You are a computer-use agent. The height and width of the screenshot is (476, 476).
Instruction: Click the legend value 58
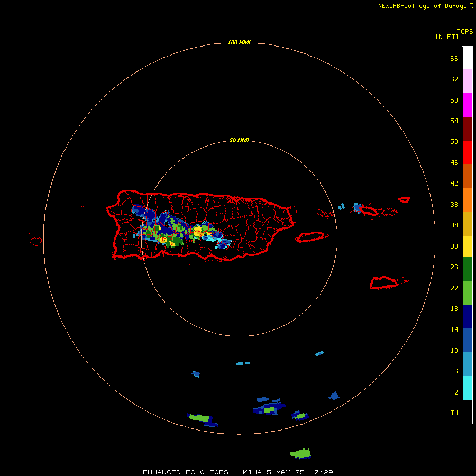click(454, 100)
